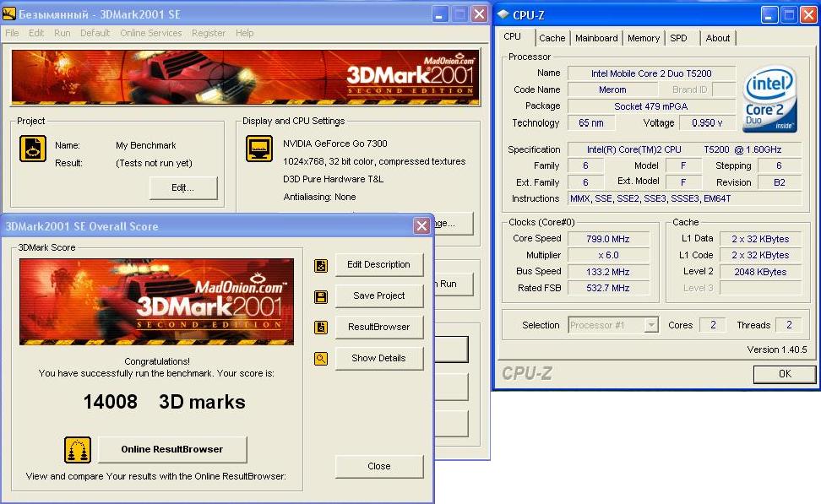Click the 3DMark2001 banner in score dialog
Image resolution: width=821 pixels, height=504 pixels.
pos(156,302)
